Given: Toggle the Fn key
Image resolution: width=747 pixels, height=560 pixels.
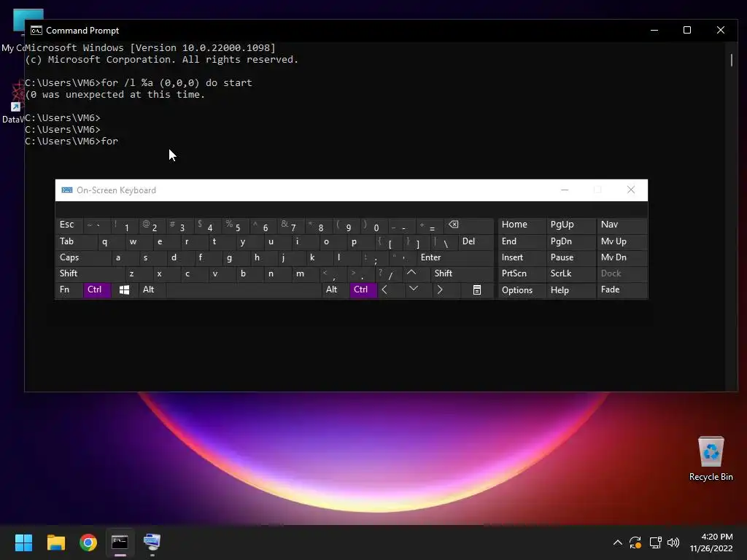Looking at the screenshot, I should point(69,289).
